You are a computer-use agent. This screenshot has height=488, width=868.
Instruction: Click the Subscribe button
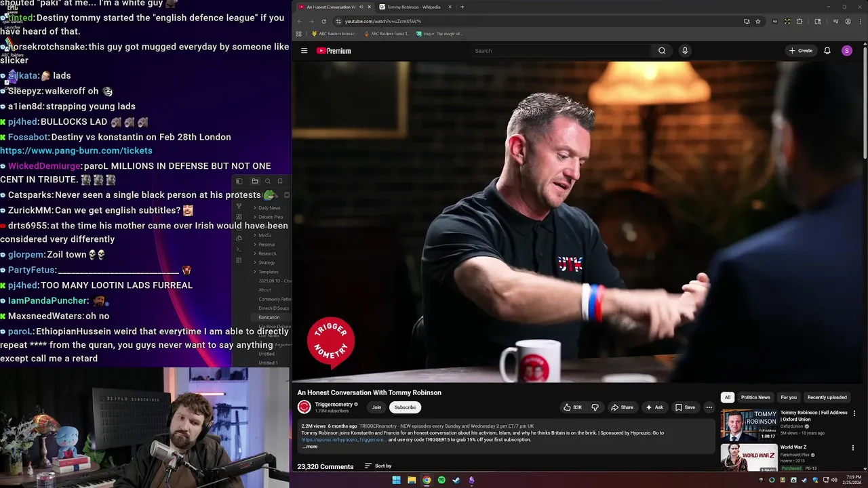click(x=405, y=407)
